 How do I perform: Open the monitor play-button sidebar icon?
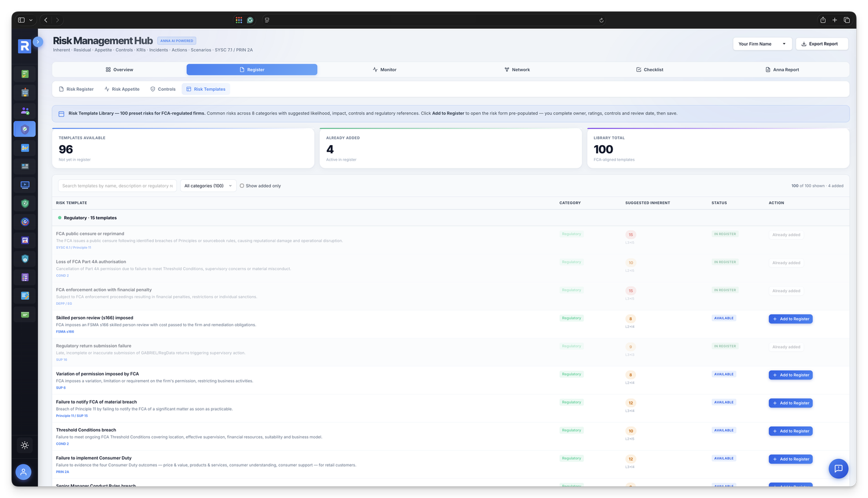(x=25, y=185)
